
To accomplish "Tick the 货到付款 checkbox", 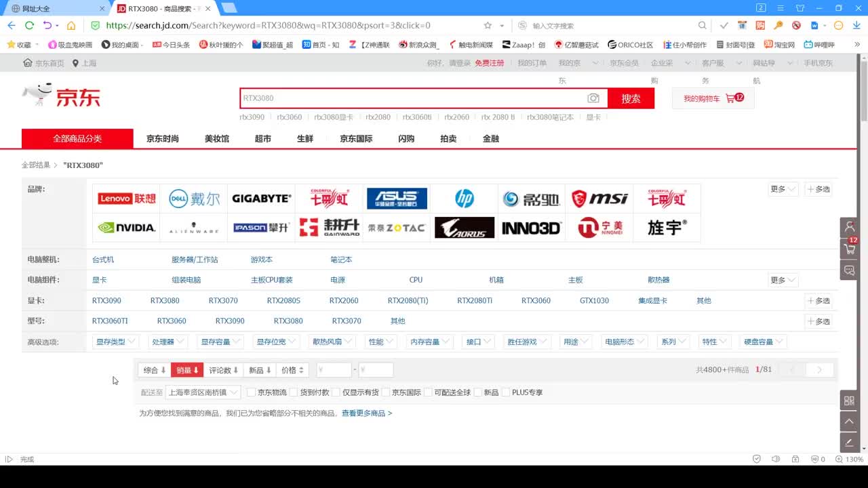I will pyautogui.click(x=294, y=392).
